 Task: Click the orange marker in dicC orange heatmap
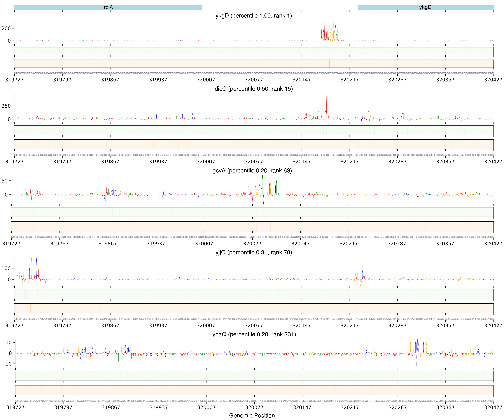[321, 144]
